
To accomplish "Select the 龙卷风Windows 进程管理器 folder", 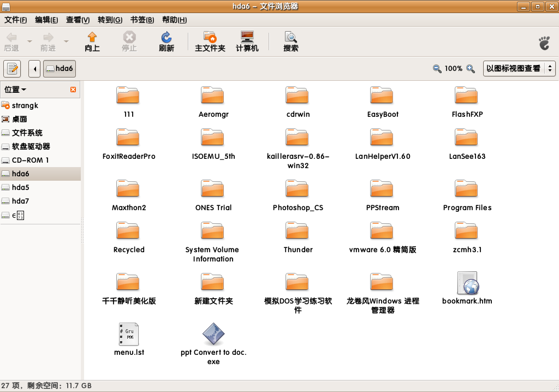I will pos(382,282).
